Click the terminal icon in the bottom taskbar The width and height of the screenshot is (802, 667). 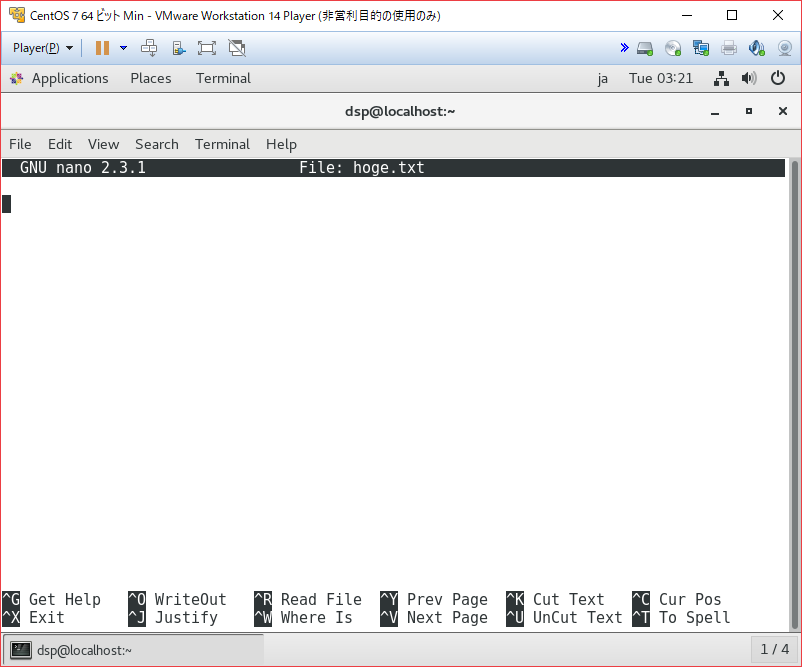pos(21,650)
